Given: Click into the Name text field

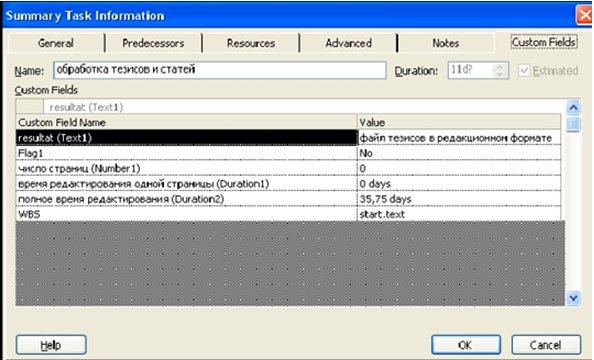Looking at the screenshot, I should click(x=220, y=70).
